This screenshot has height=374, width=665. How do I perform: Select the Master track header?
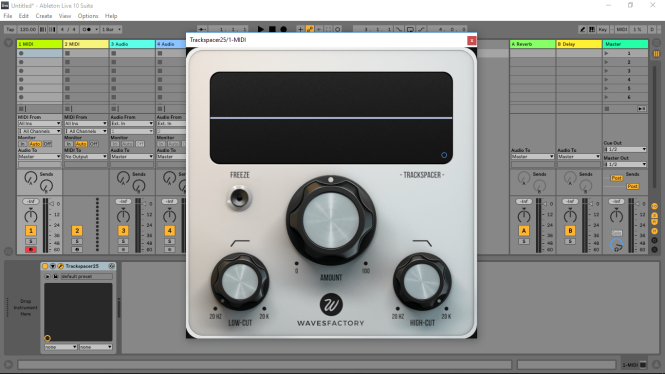[625, 44]
